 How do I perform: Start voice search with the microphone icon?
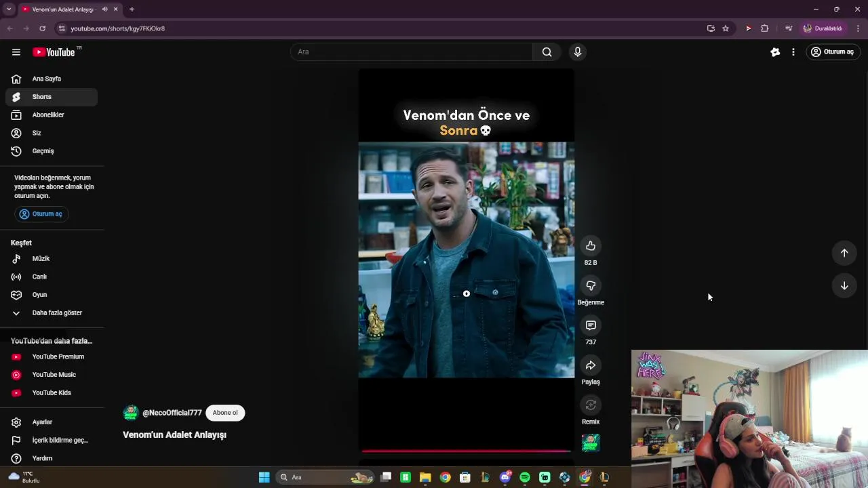pos(578,52)
